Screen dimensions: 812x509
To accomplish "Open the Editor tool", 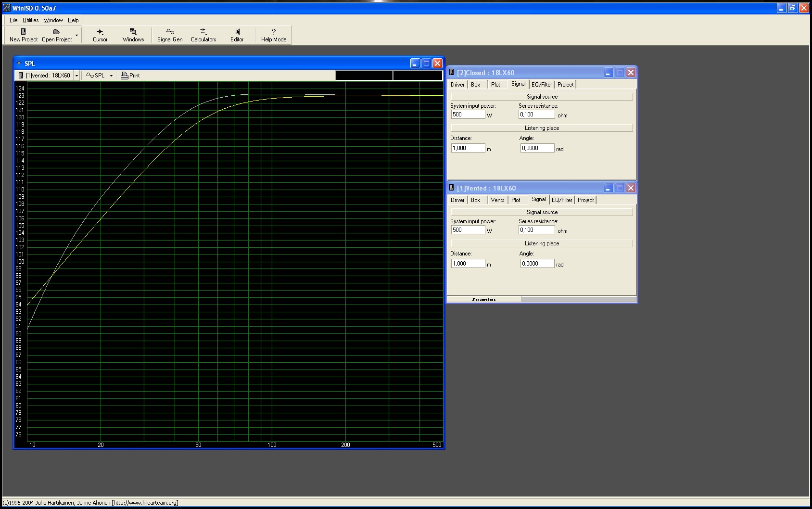I will click(x=237, y=35).
